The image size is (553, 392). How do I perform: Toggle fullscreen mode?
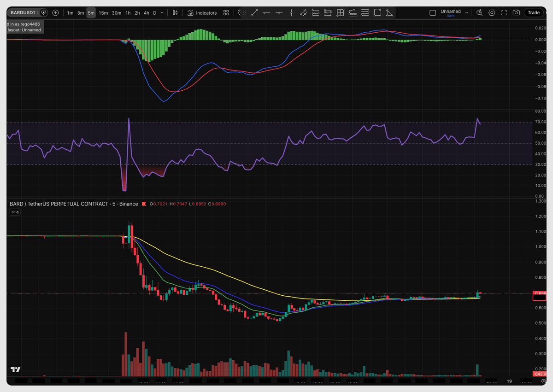tap(504, 13)
